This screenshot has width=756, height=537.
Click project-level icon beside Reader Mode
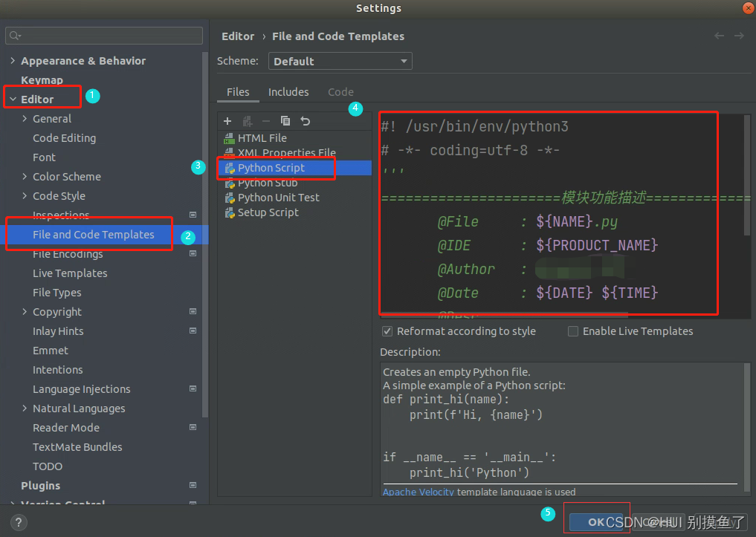coord(193,427)
